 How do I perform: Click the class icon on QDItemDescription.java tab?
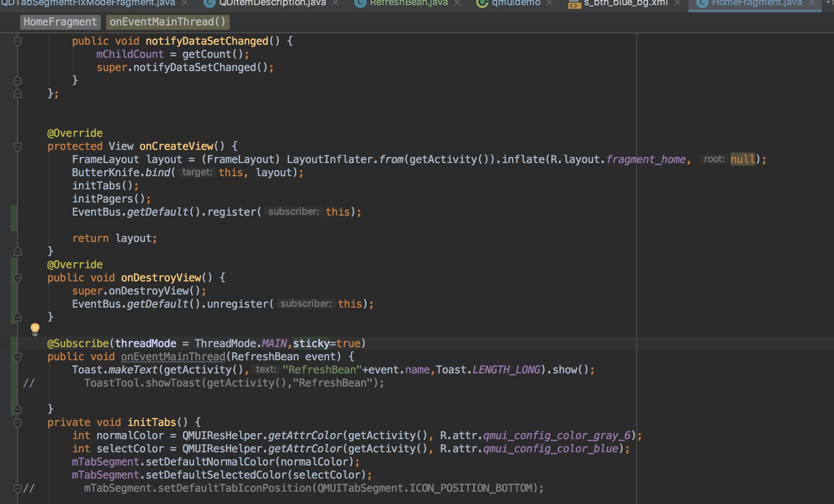point(210,3)
